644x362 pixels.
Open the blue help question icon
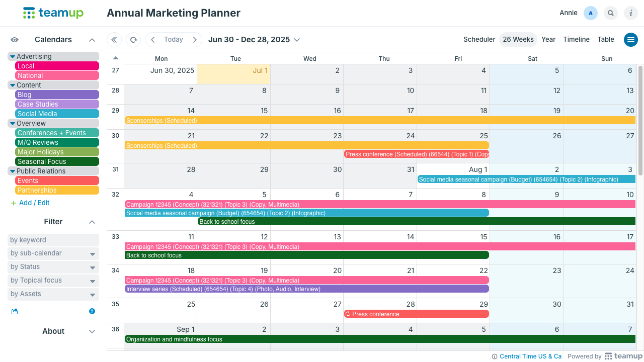(x=92, y=311)
